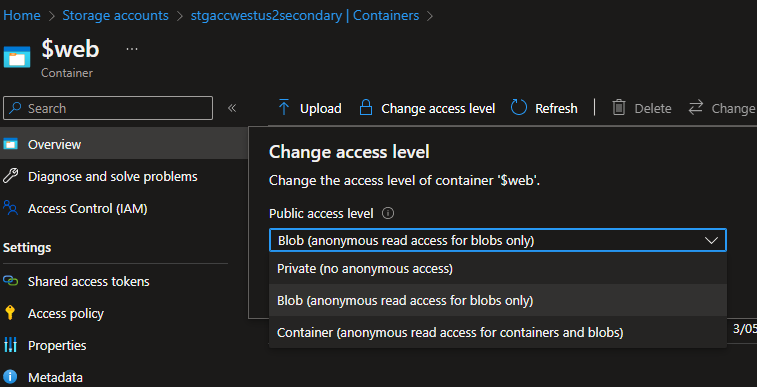Click the Upload arrow icon
757x387 pixels.
284,108
